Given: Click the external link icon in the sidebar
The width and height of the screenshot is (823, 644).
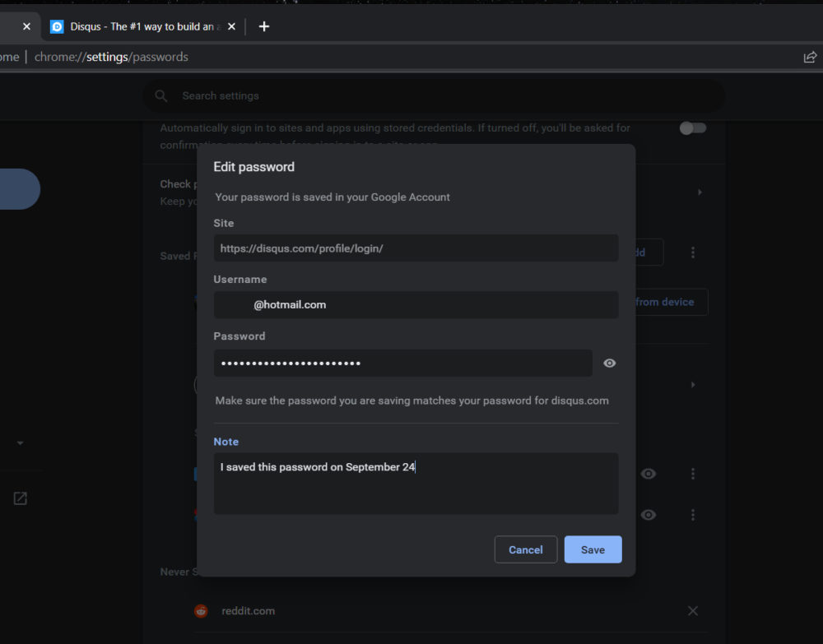Looking at the screenshot, I should 20,498.
